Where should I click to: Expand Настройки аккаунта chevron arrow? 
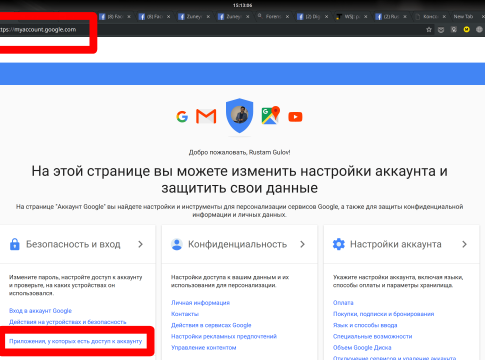click(464, 244)
